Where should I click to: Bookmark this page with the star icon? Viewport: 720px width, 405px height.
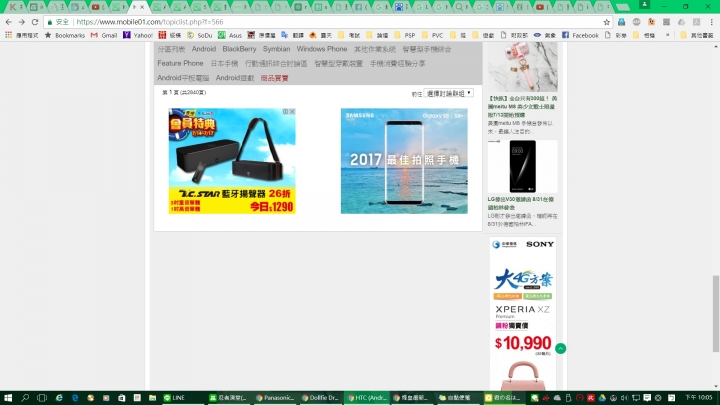(607, 22)
